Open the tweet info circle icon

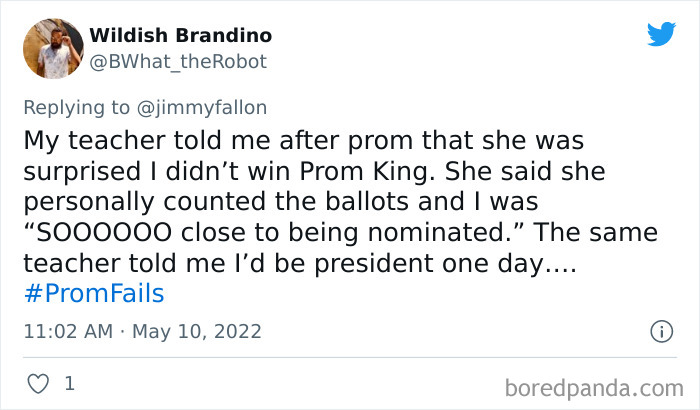click(x=660, y=330)
